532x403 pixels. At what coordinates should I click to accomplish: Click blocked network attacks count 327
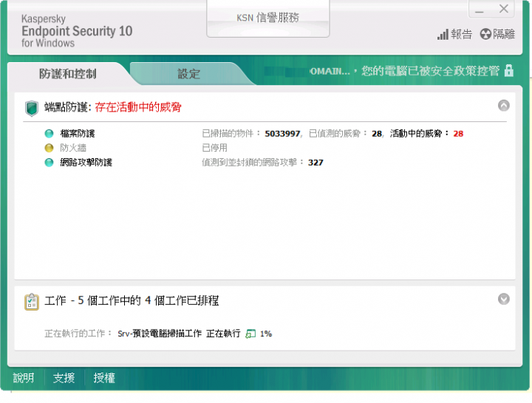(x=316, y=163)
